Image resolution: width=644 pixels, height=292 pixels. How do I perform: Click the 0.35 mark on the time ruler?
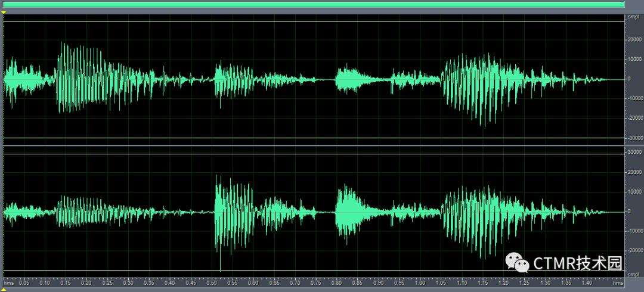[149, 284]
